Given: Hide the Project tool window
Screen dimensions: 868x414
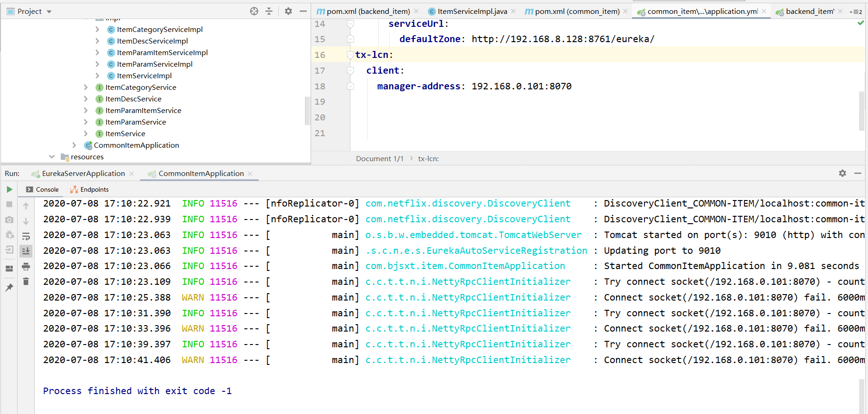Looking at the screenshot, I should click(x=303, y=11).
